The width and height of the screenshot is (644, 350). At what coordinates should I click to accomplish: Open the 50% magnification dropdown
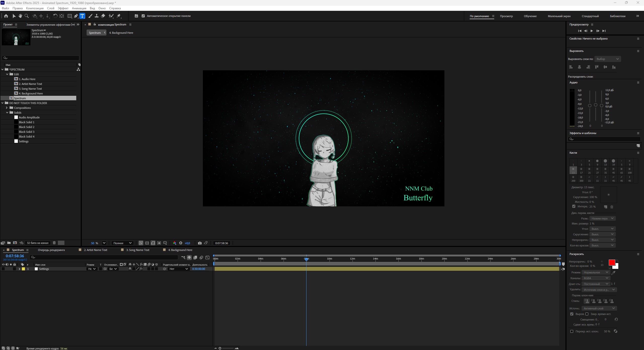click(x=104, y=243)
